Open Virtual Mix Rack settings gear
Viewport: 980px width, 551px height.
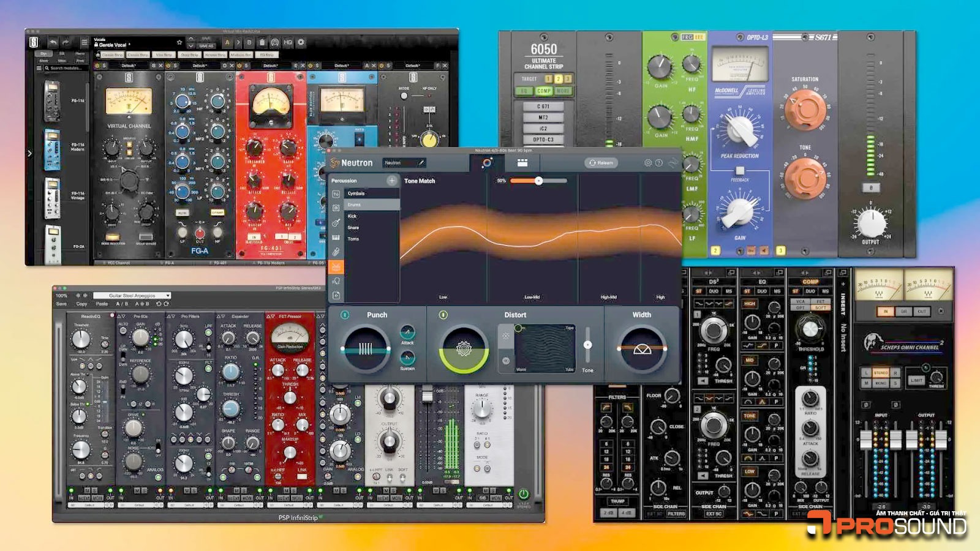(301, 43)
